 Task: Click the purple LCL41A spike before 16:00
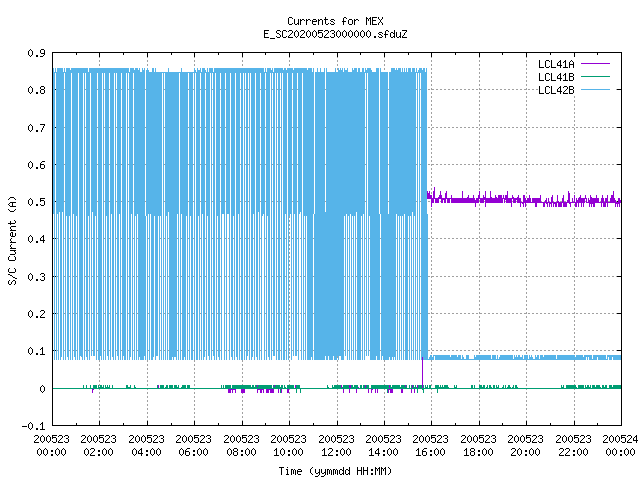(x=422, y=371)
